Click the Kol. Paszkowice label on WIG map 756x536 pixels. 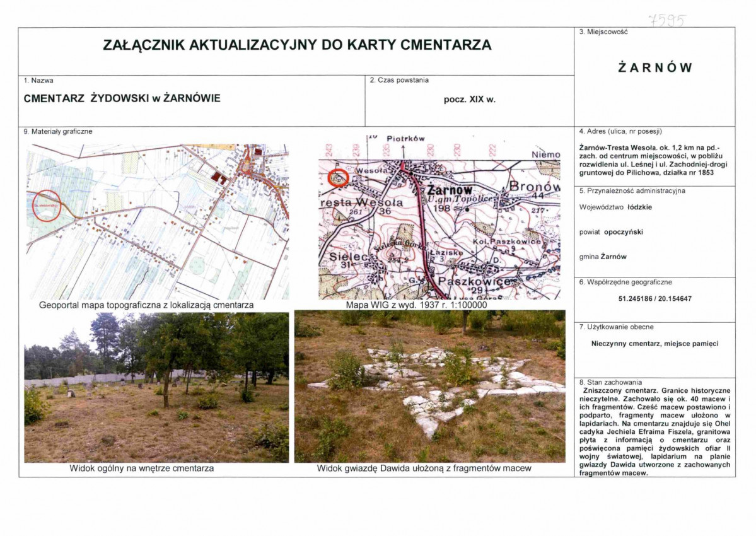507,241
